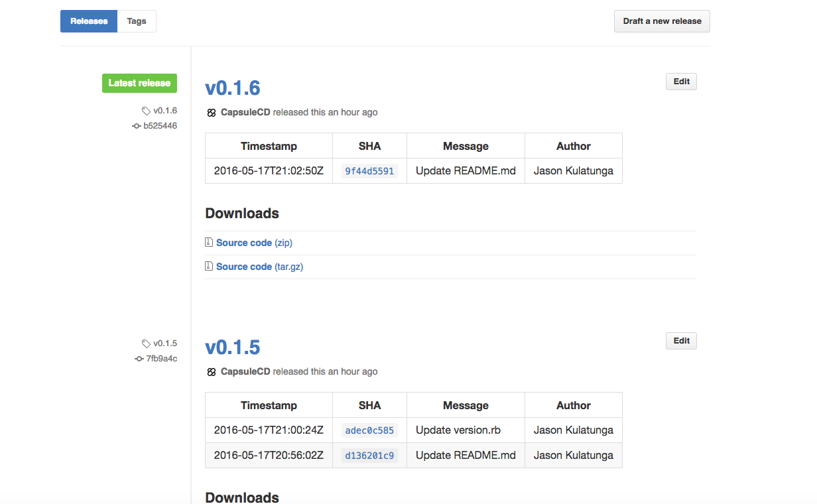Click the commit icon beside b525446

[x=137, y=126]
